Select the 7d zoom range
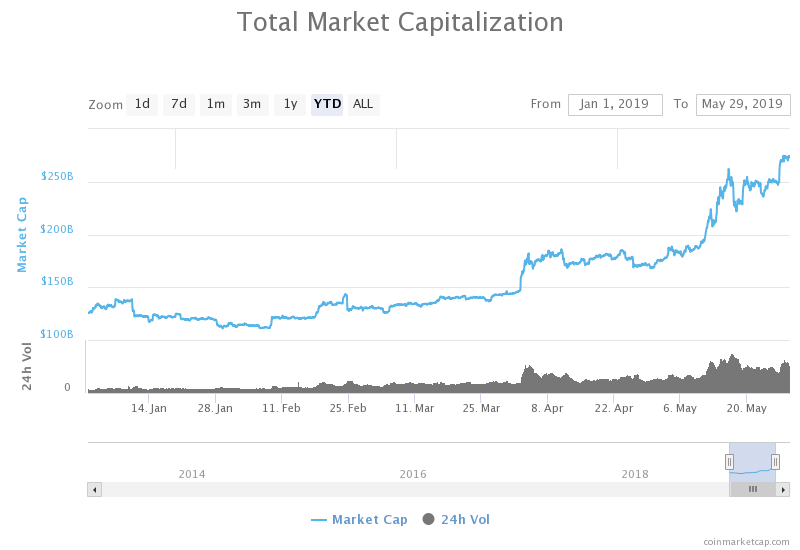Screen dimensions: 800x550 pos(179,104)
